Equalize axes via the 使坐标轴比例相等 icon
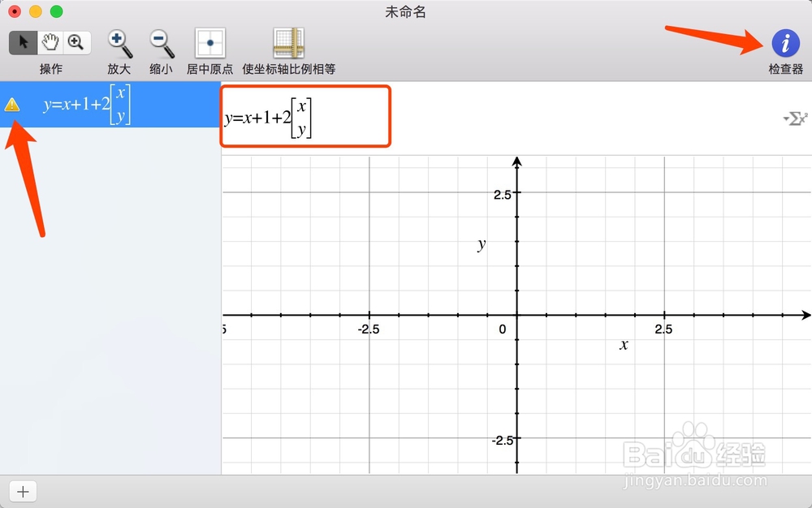Viewport: 812px width, 508px height. click(x=288, y=42)
